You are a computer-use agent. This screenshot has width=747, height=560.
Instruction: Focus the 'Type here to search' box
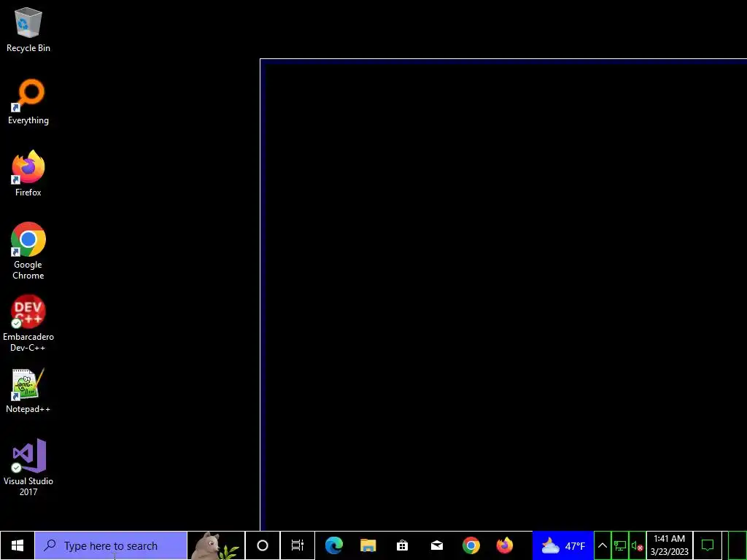(111, 545)
